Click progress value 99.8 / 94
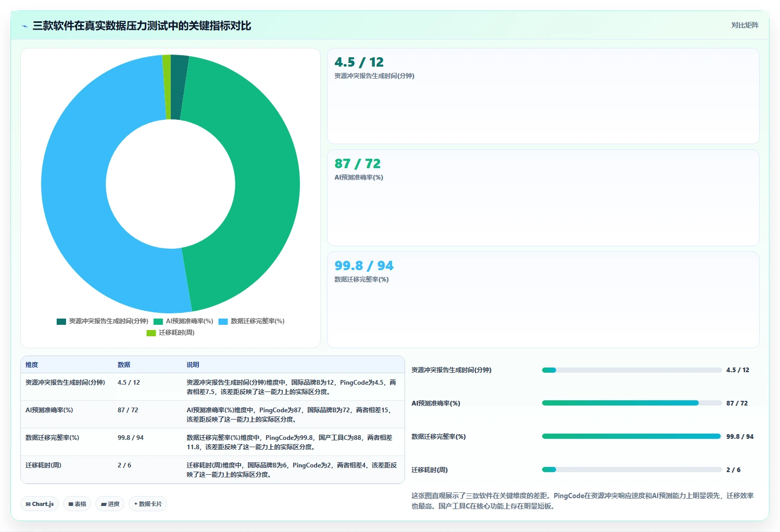 point(740,437)
